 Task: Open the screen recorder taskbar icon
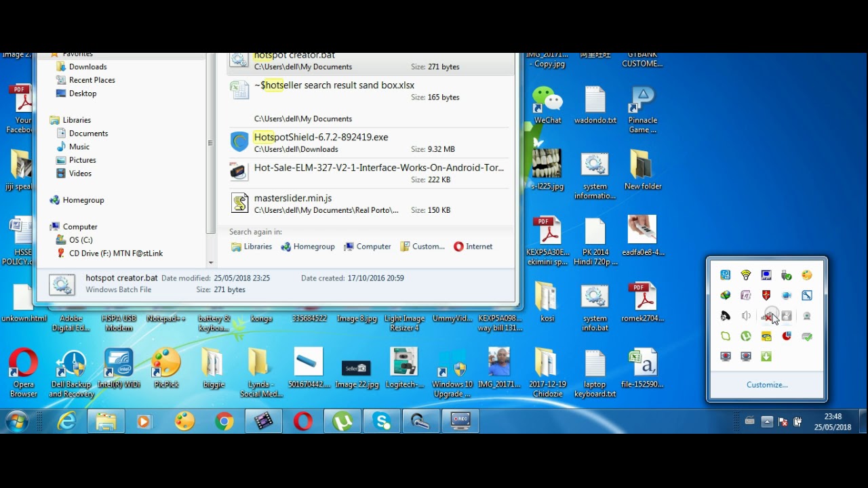[461, 422]
